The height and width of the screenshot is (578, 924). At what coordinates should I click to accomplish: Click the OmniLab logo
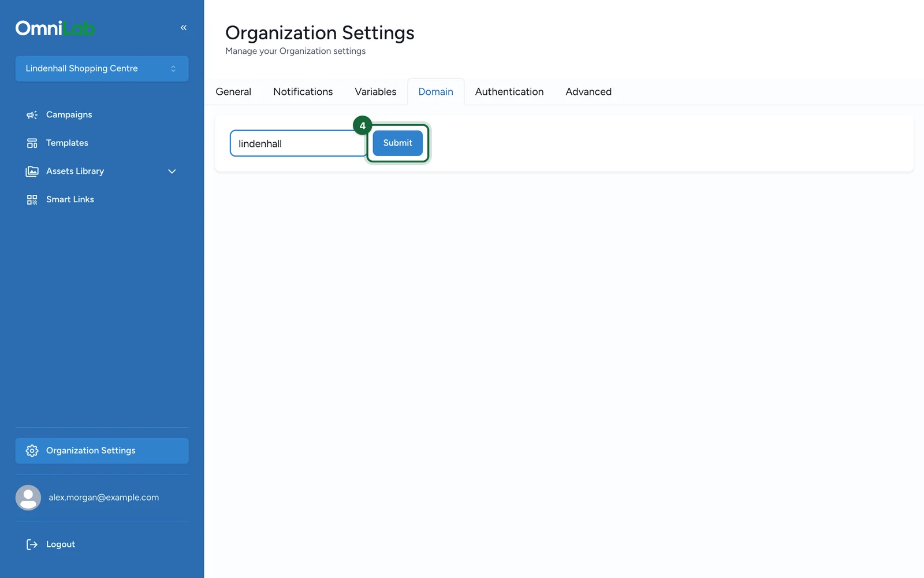55,28
